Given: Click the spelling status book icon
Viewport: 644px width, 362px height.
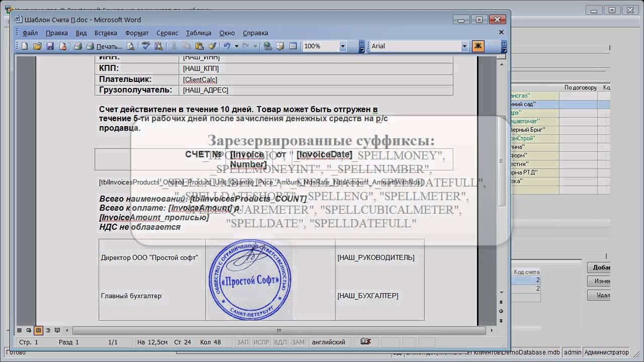Looking at the screenshot, I should 366,342.
